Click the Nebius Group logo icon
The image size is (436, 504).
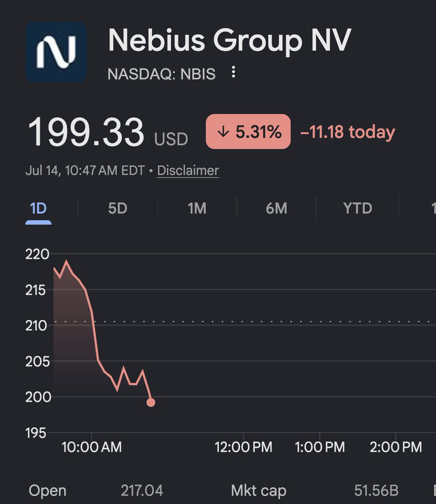[56, 52]
